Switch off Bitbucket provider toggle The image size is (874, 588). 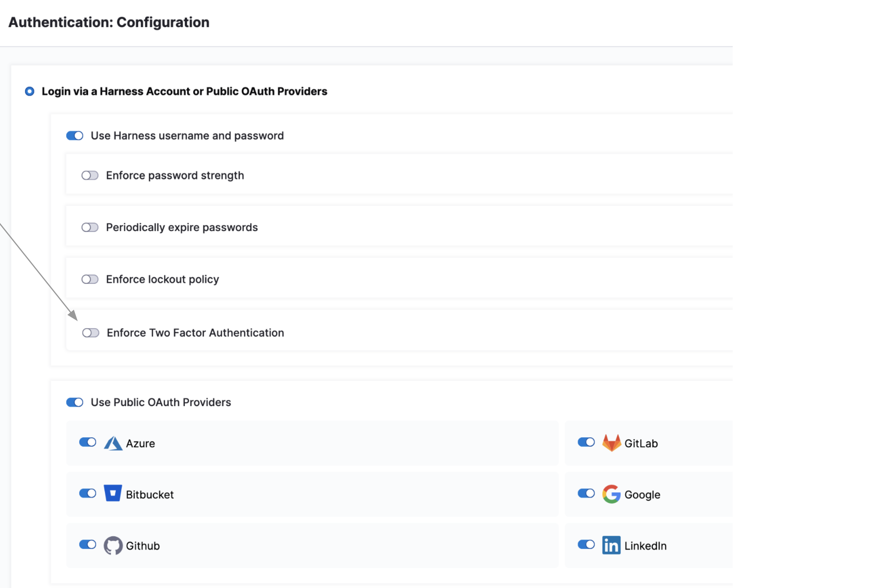tap(88, 493)
